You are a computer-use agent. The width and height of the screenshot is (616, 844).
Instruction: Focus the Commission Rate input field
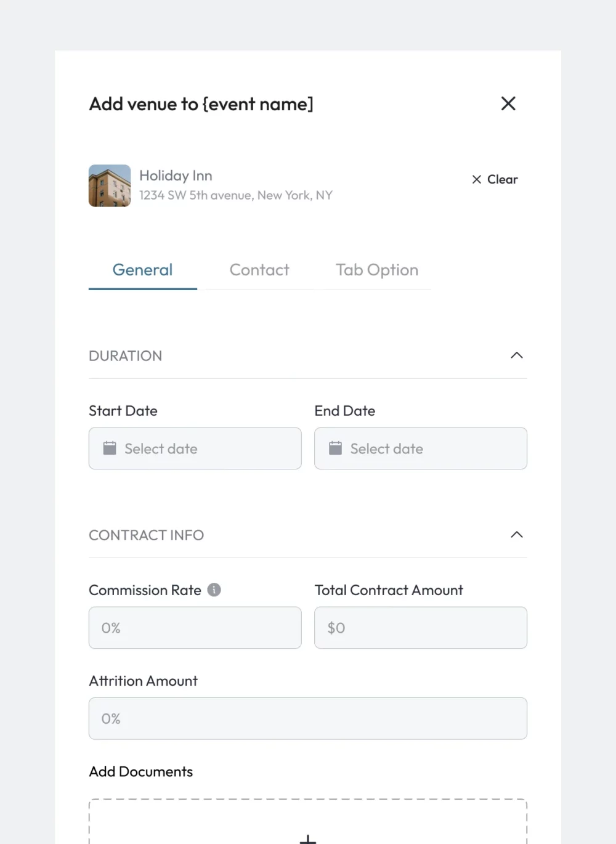coord(195,628)
